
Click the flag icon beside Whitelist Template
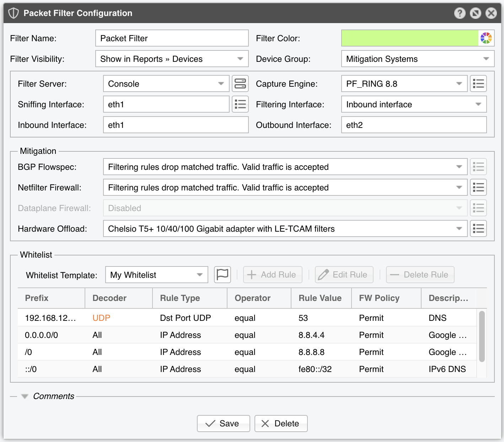pyautogui.click(x=222, y=275)
